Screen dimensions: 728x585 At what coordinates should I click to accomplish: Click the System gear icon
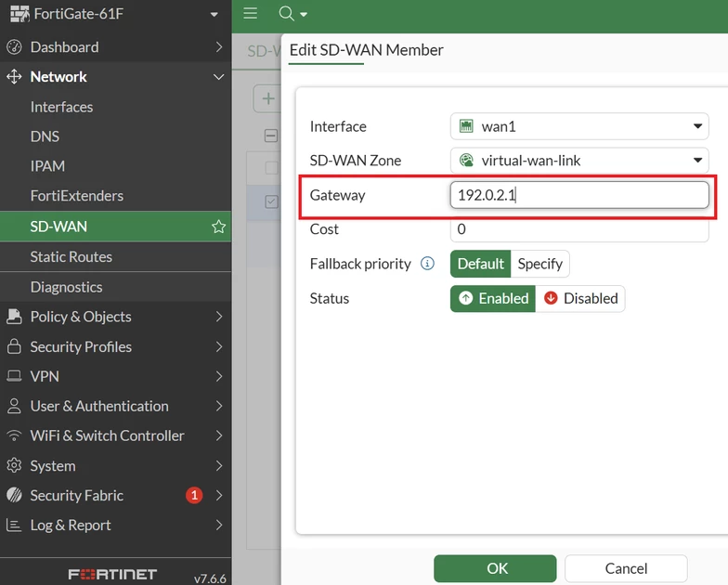pos(15,465)
